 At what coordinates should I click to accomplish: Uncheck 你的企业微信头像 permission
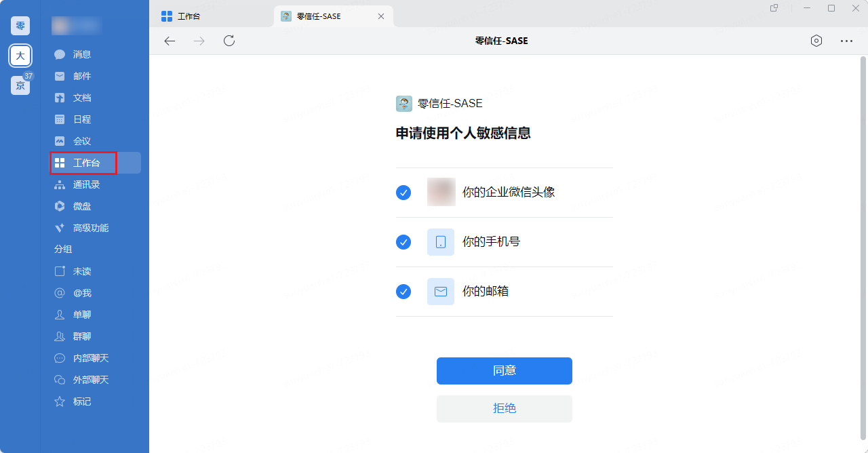pos(403,193)
